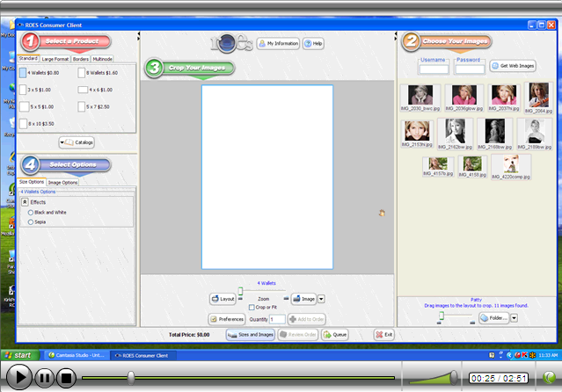Screen dimensions: 562x392
Task: Click the Zoom slider handle
Action: [241, 293]
